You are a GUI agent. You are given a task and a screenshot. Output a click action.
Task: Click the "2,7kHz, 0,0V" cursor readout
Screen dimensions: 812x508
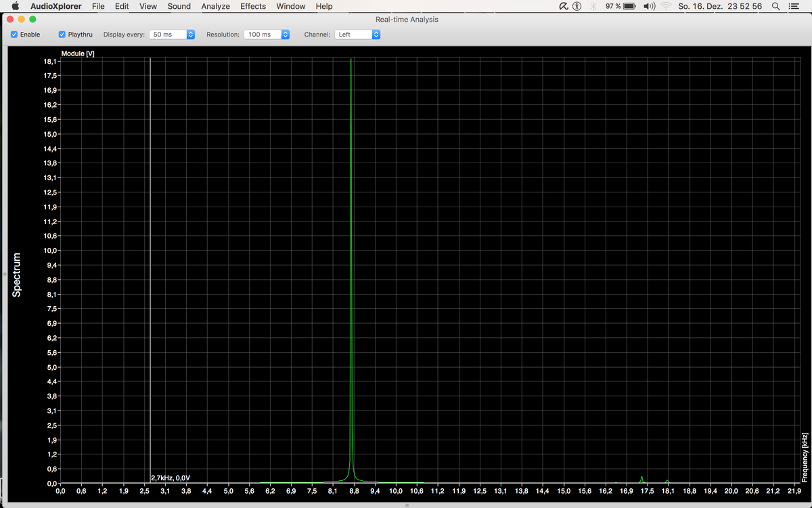coord(171,478)
